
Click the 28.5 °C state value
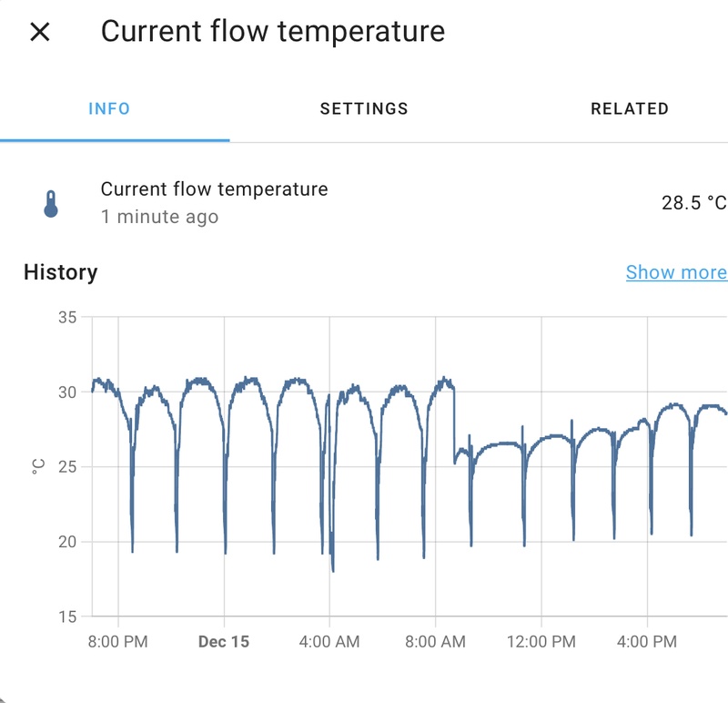tap(693, 203)
